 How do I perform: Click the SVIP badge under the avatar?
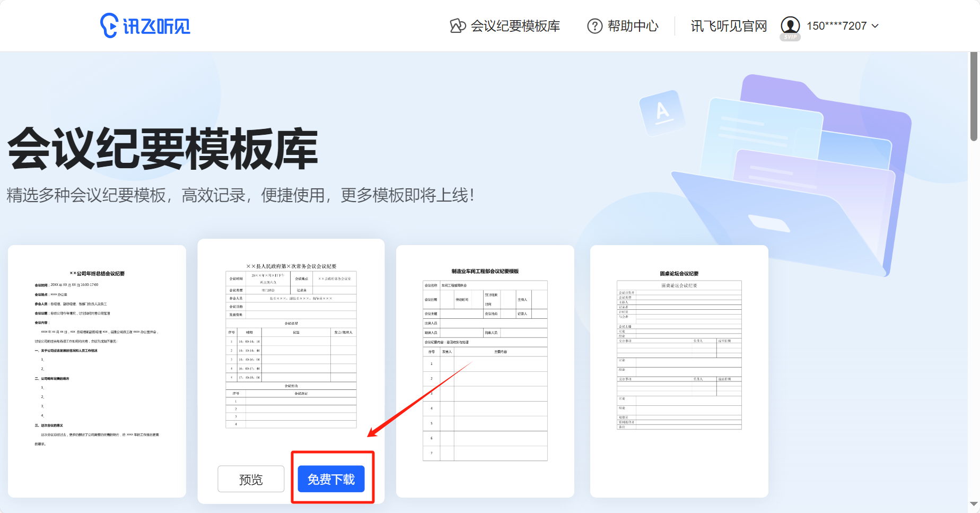coord(790,37)
